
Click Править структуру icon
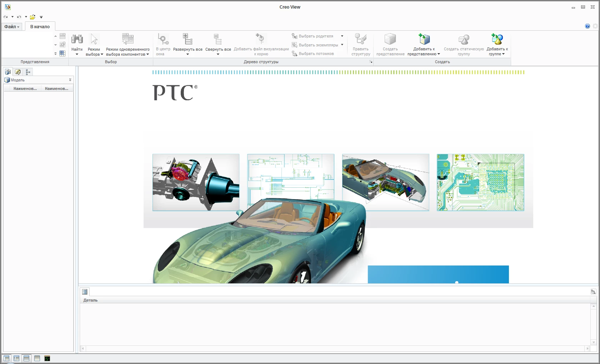click(x=360, y=39)
